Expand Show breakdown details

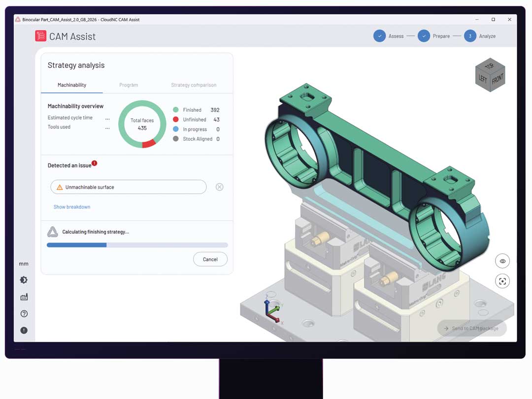[72, 207]
